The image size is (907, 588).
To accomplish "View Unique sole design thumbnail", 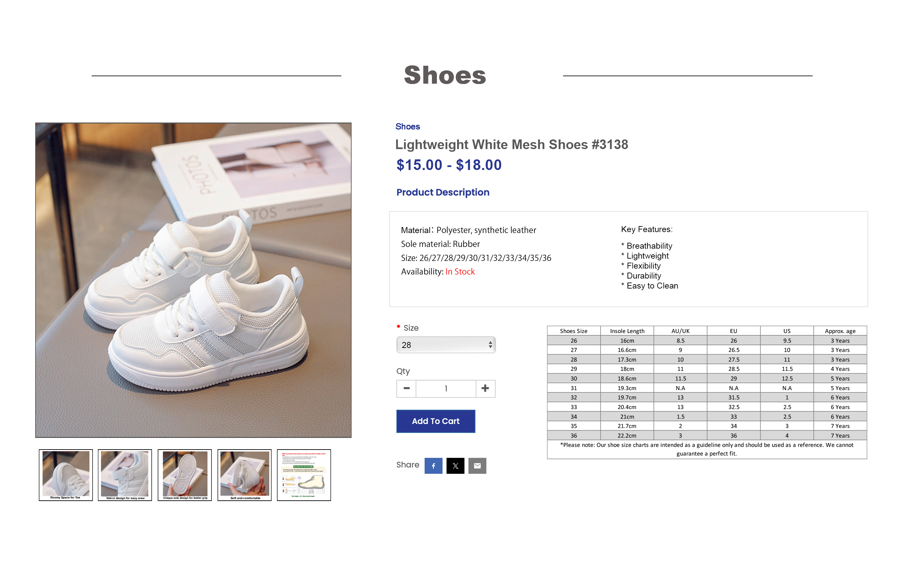I will click(185, 475).
